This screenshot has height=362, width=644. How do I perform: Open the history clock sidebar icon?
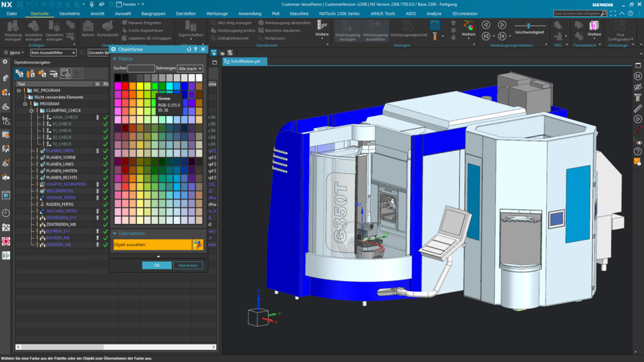[x=6, y=213]
